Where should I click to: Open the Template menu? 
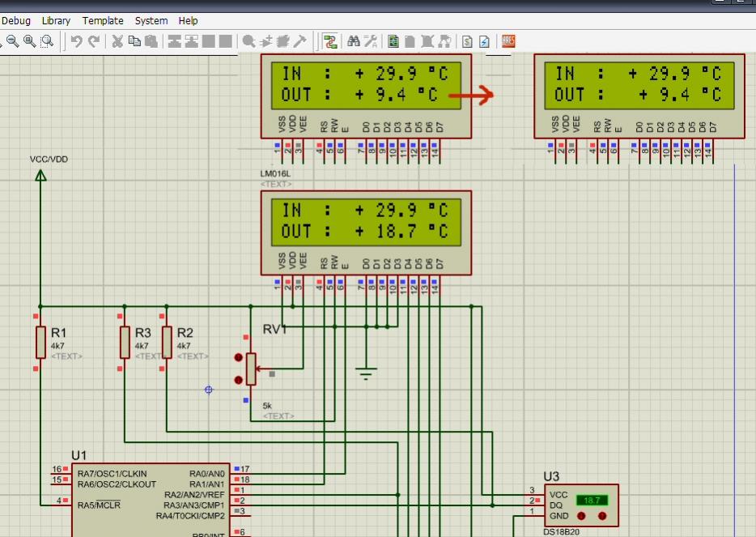[103, 21]
